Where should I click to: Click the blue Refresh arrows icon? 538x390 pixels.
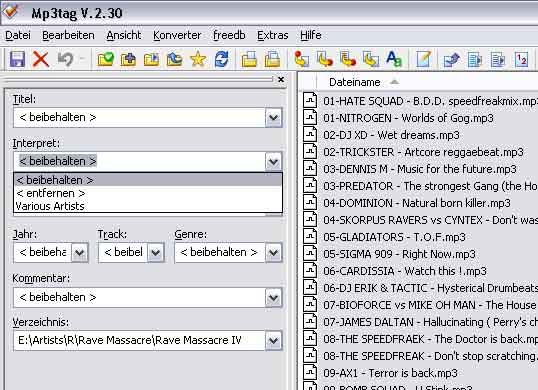tap(221, 59)
